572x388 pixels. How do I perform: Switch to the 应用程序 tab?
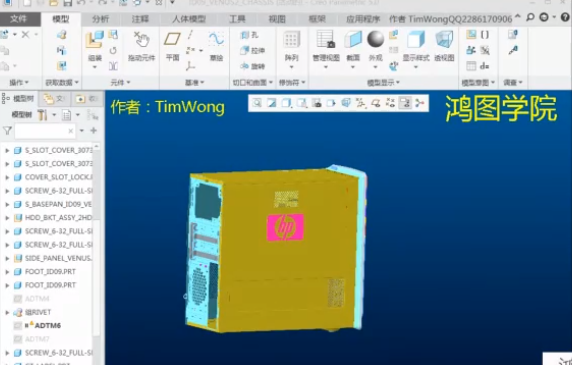click(363, 19)
